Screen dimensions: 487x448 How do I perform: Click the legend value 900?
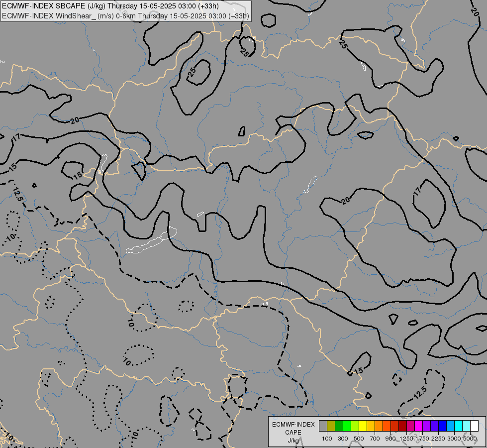click(390, 439)
